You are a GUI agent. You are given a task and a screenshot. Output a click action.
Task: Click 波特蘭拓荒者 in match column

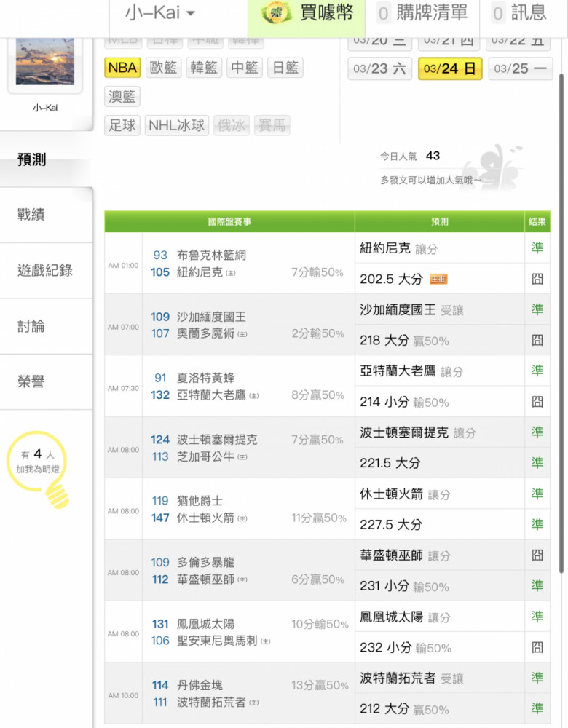[211, 702]
